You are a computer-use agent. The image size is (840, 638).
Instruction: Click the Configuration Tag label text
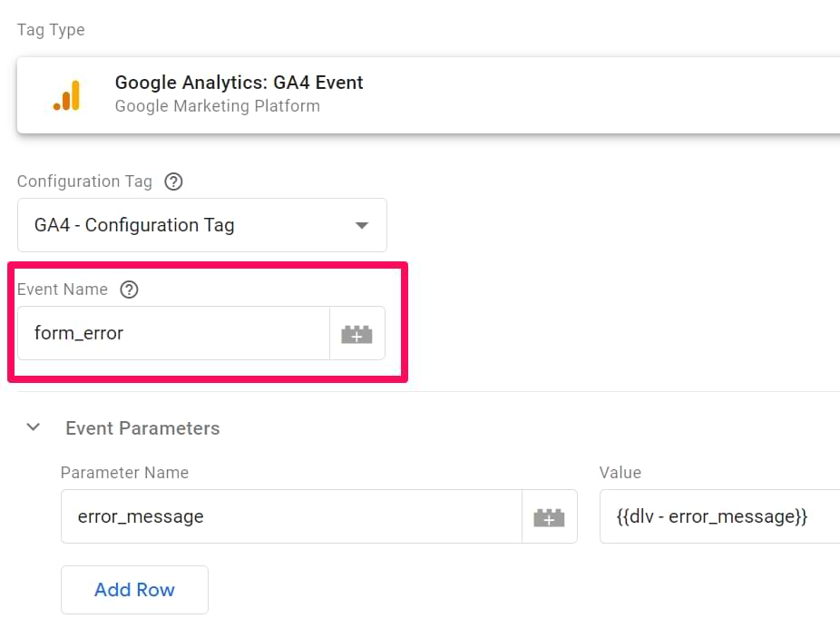pos(84,182)
